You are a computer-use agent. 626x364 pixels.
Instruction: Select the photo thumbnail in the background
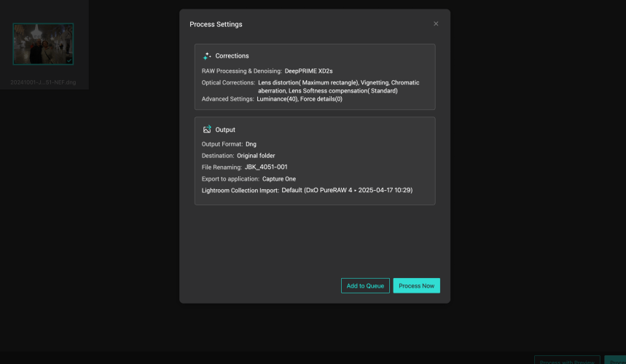[x=43, y=44]
